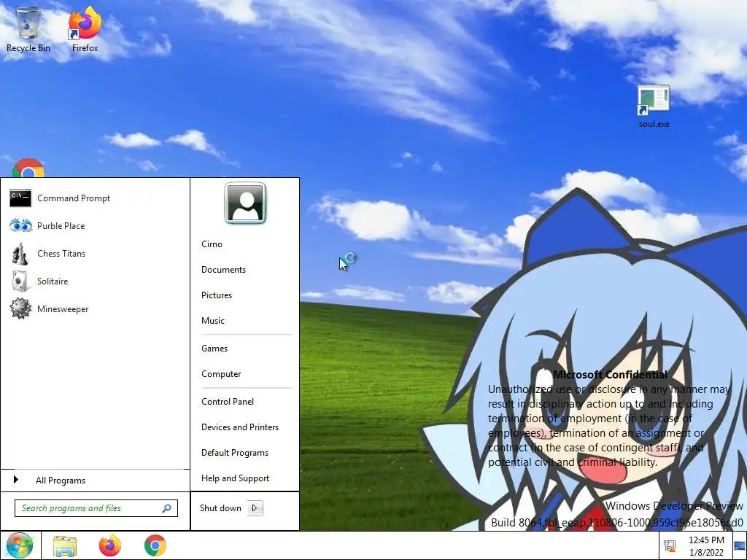
Task: Select the Solitaire text label
Action: point(53,281)
